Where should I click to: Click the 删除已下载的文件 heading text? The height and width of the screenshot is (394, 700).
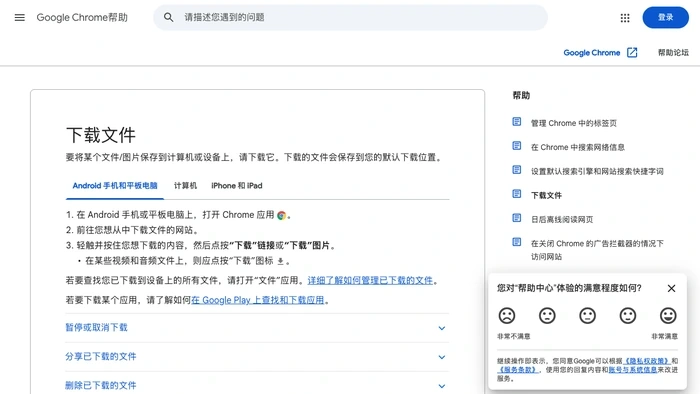tap(100, 386)
